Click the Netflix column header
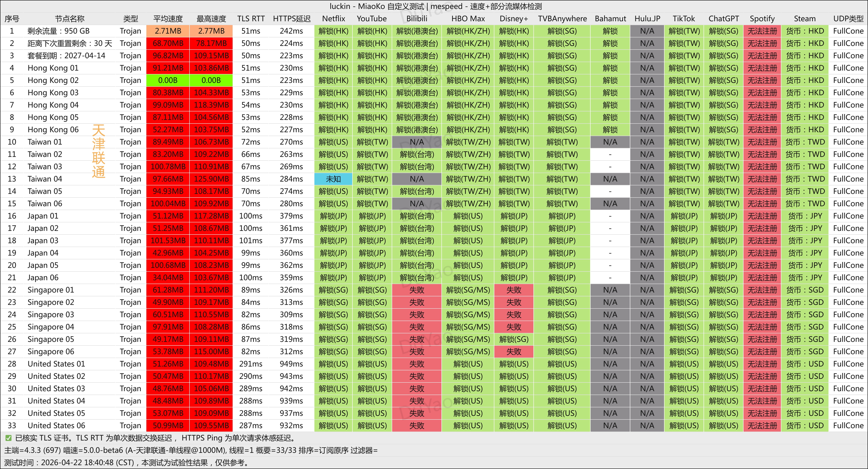 pos(333,18)
